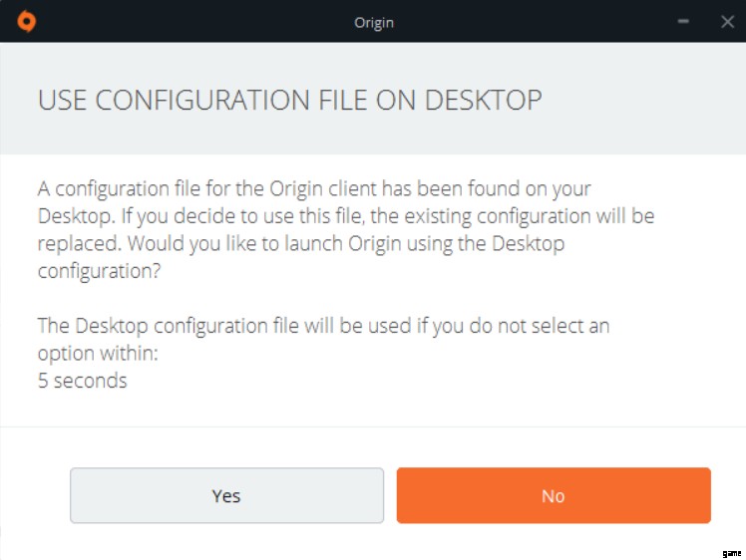The image size is (746, 560).
Task: Click the "5 seconds" countdown text
Action: tap(82, 380)
